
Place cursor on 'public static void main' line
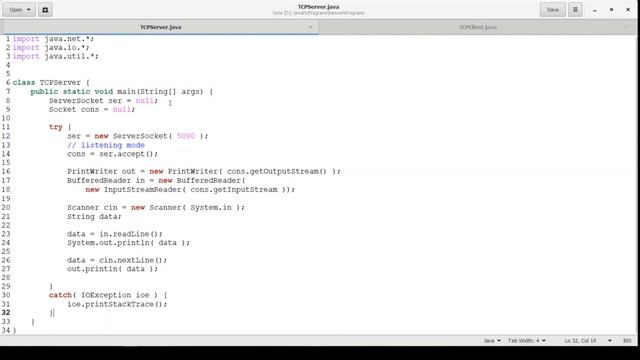[x=122, y=92]
